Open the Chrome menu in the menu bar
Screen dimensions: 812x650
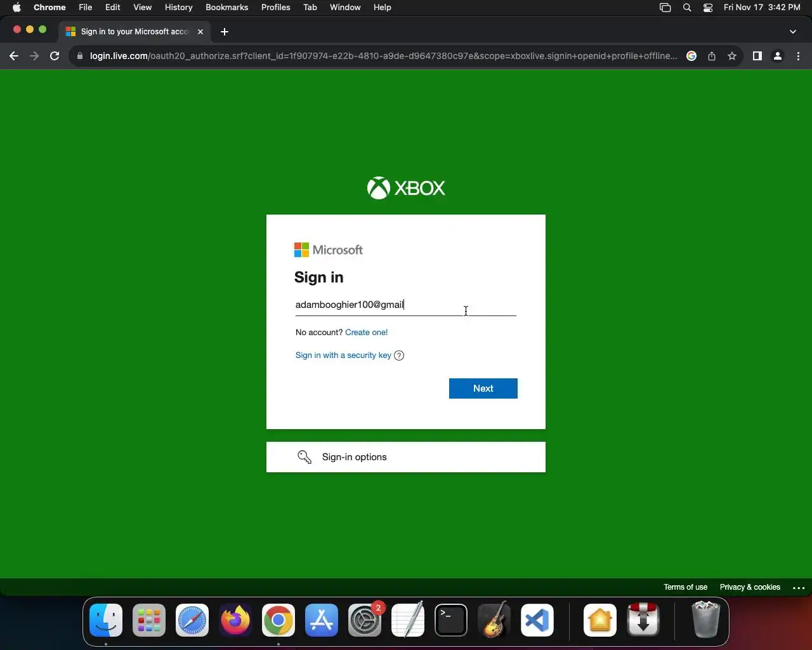(x=49, y=8)
